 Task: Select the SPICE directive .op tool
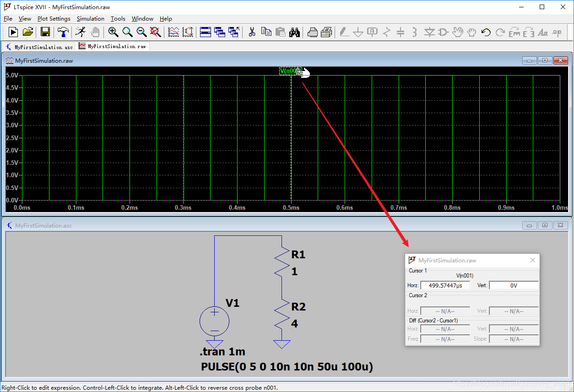click(x=557, y=32)
